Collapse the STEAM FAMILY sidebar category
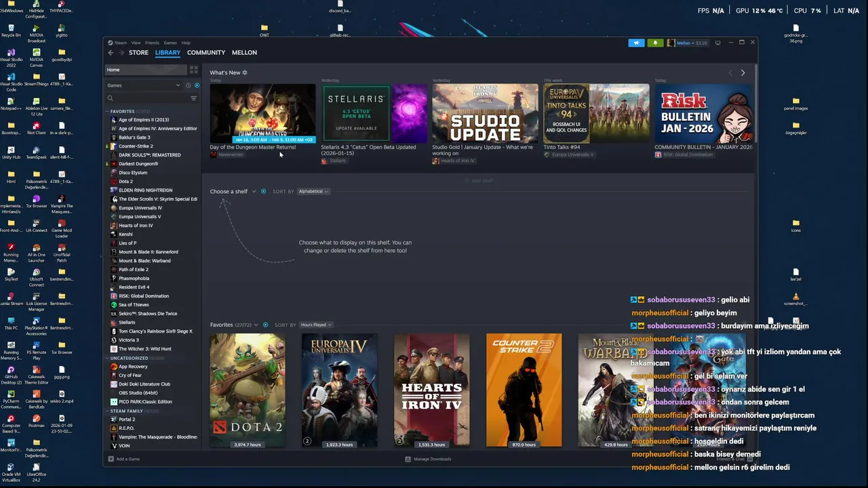Screen dimensions: 868x488 [x=107, y=411]
